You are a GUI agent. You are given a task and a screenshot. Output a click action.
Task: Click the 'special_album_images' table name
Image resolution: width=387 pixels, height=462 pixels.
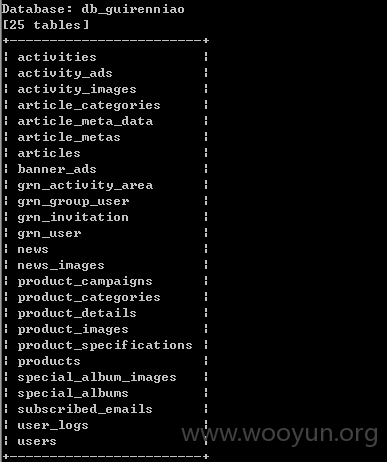click(97, 377)
